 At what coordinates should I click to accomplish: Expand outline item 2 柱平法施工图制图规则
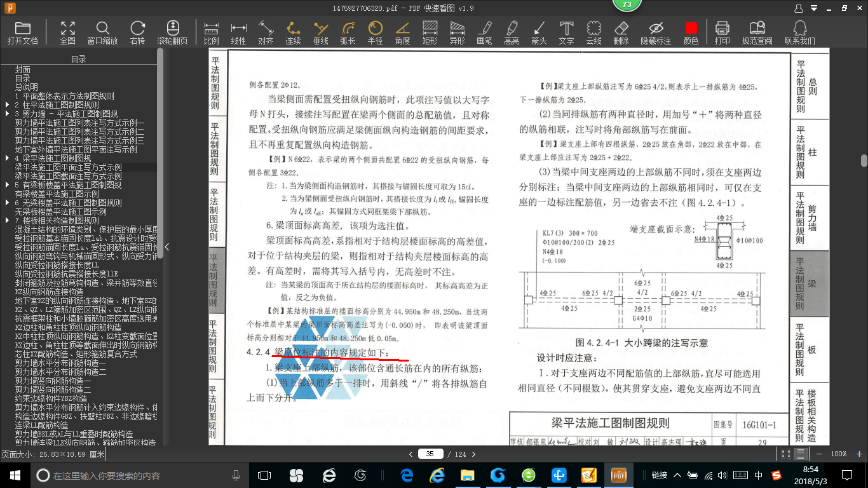point(8,105)
